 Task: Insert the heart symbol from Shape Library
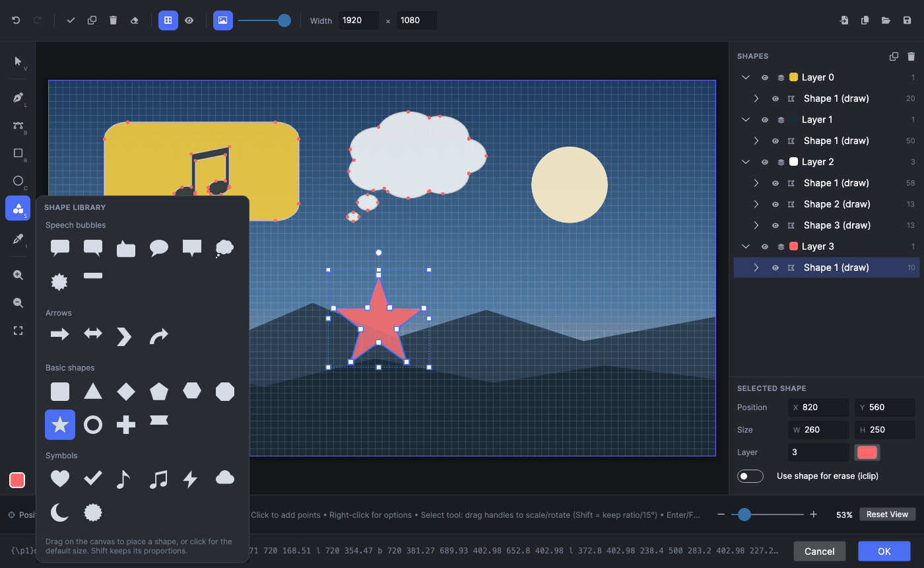pyautogui.click(x=60, y=479)
